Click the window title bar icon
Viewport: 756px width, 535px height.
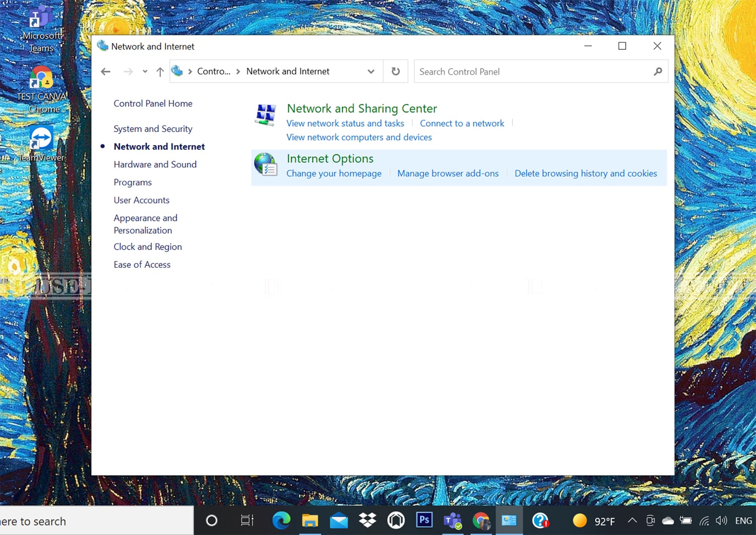point(102,46)
